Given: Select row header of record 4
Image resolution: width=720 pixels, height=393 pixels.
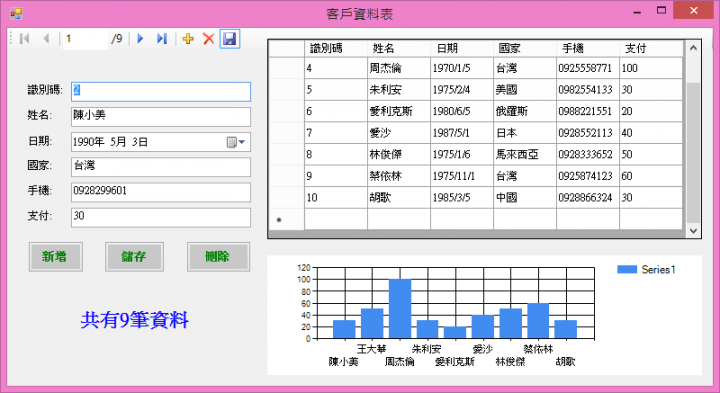Looking at the screenshot, I should click(287, 68).
